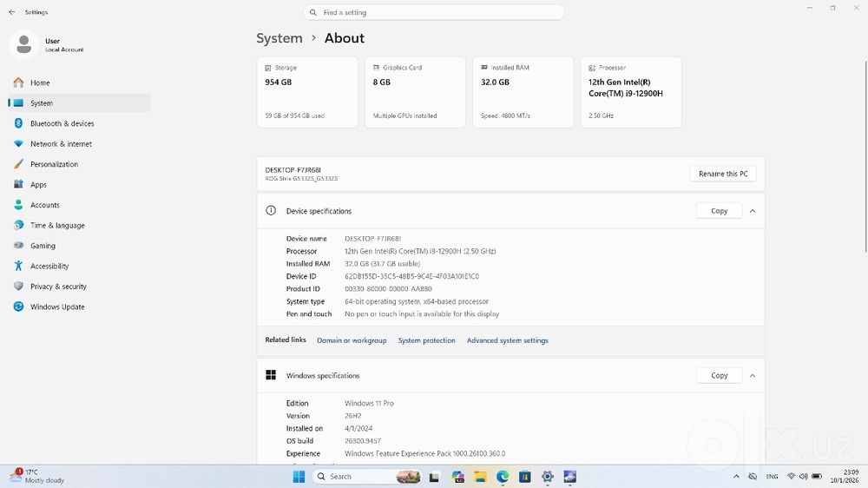The height and width of the screenshot is (488, 868).
Task: Click the Device specifications info icon
Action: tap(271, 210)
